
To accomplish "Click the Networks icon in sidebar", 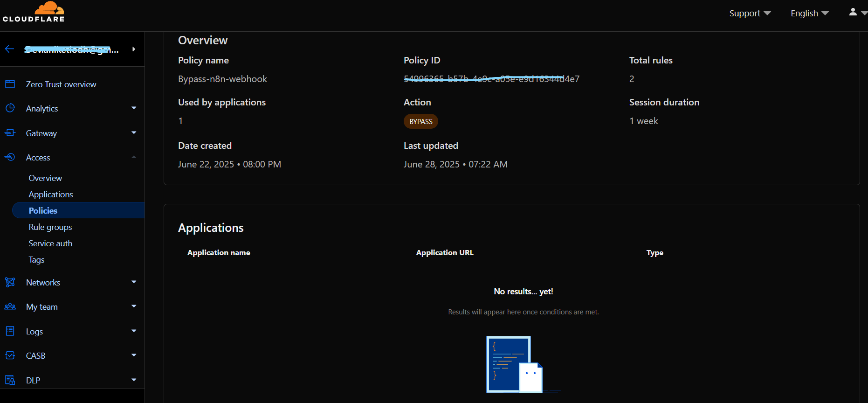I will 10,282.
